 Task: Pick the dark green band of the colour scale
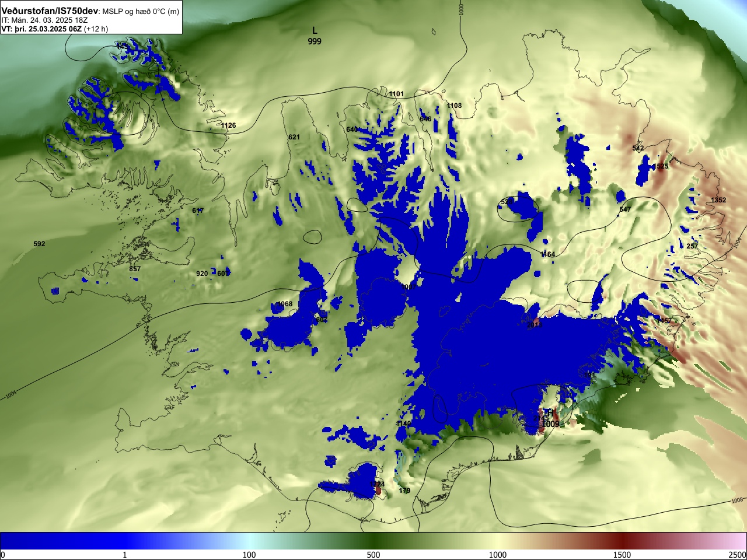tap(373, 541)
